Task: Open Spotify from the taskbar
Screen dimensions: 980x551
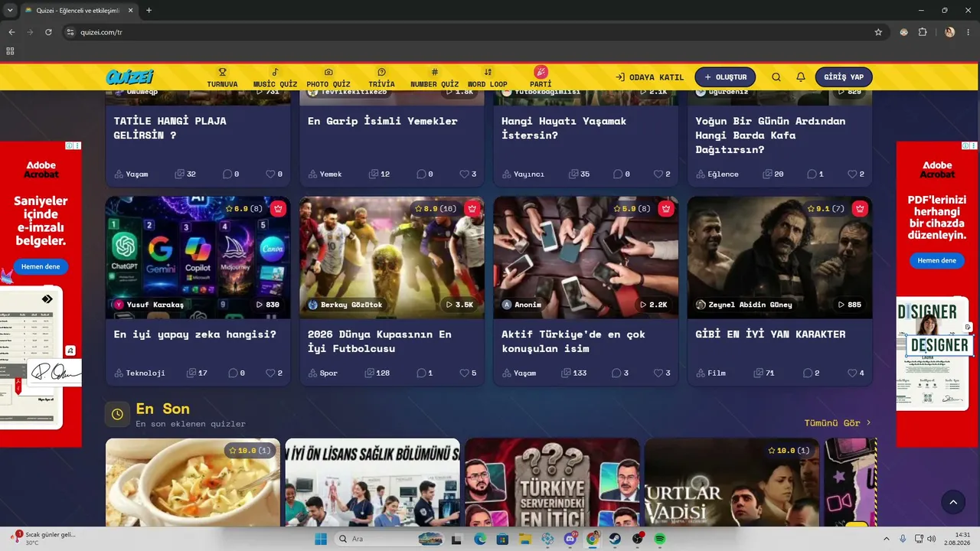Action: point(660,539)
